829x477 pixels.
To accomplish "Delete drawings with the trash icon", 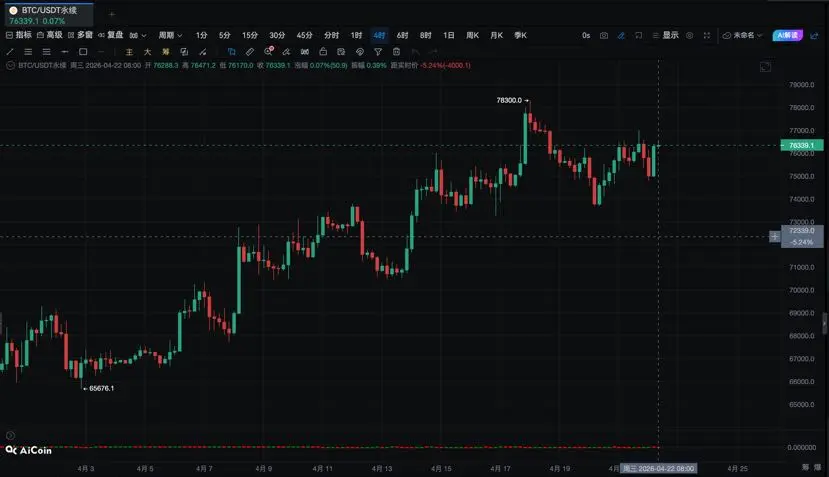I will [396, 52].
